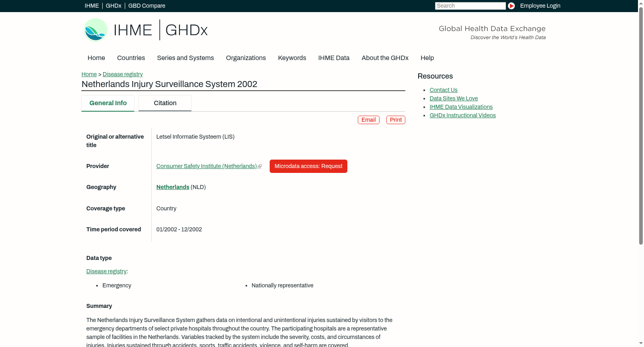Open the IHME Data Visualizations link

461,107
